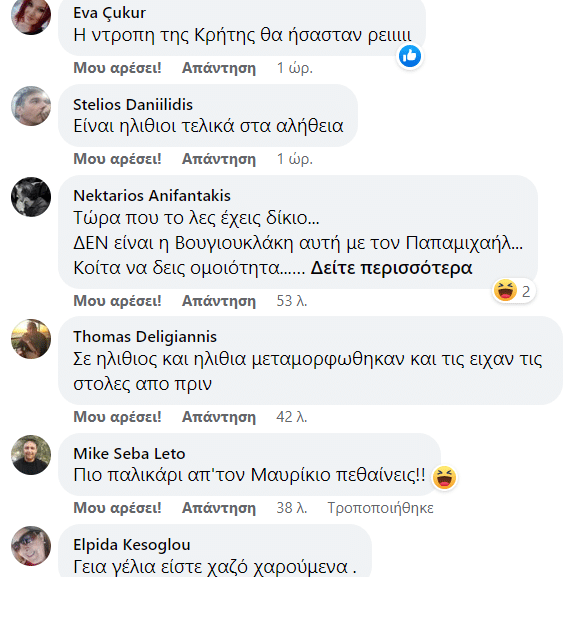
Task: Open Stelios Daniilidis' profile picture
Action: [x=31, y=106]
